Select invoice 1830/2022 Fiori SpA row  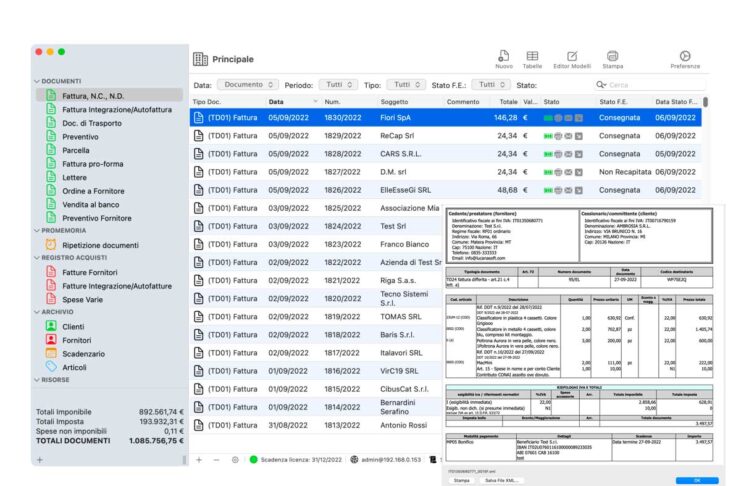click(x=446, y=118)
